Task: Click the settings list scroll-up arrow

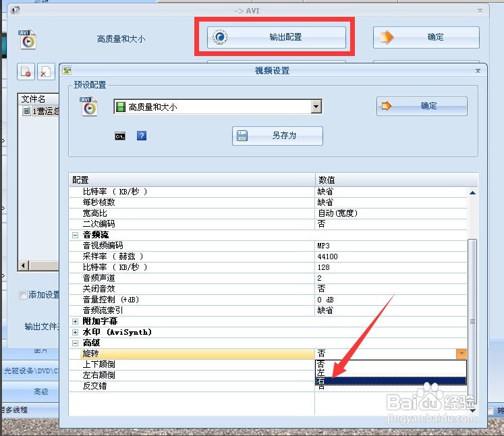Action: tap(472, 193)
